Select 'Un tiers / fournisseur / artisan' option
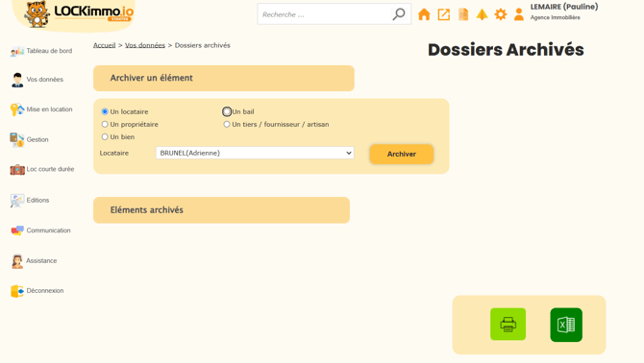 tap(227, 124)
